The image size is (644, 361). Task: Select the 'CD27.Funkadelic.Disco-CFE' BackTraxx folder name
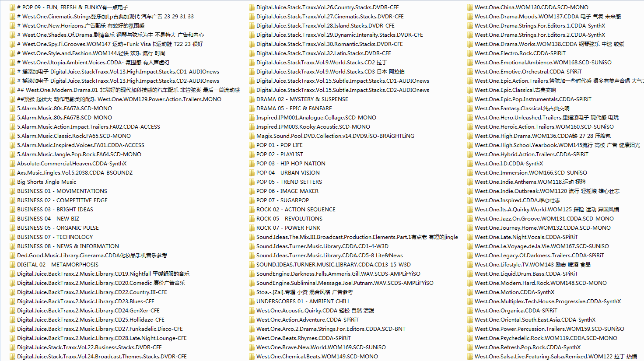click(100, 329)
